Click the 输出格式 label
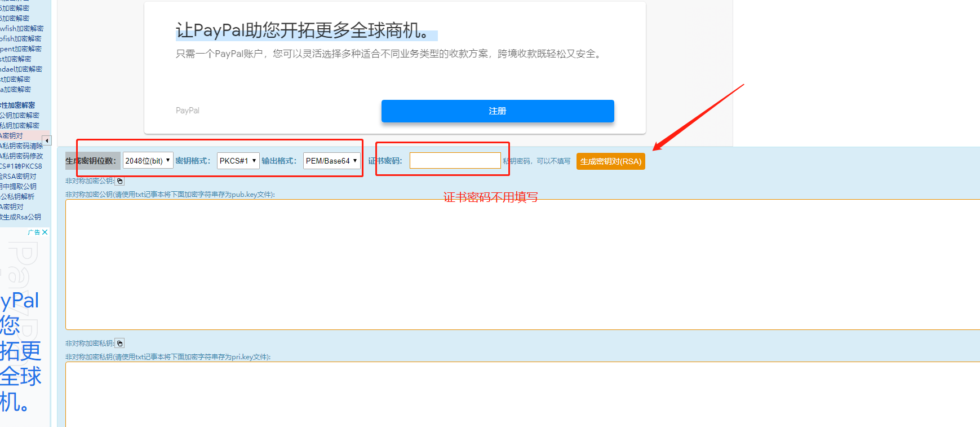The image size is (980, 427). (x=279, y=161)
